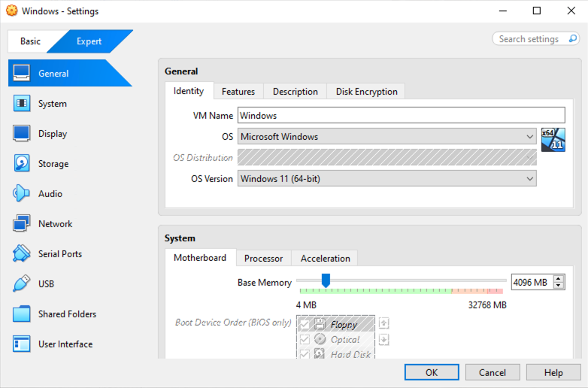Move boot device down arrow
Image resolution: width=588 pixels, height=388 pixels.
pyautogui.click(x=383, y=340)
